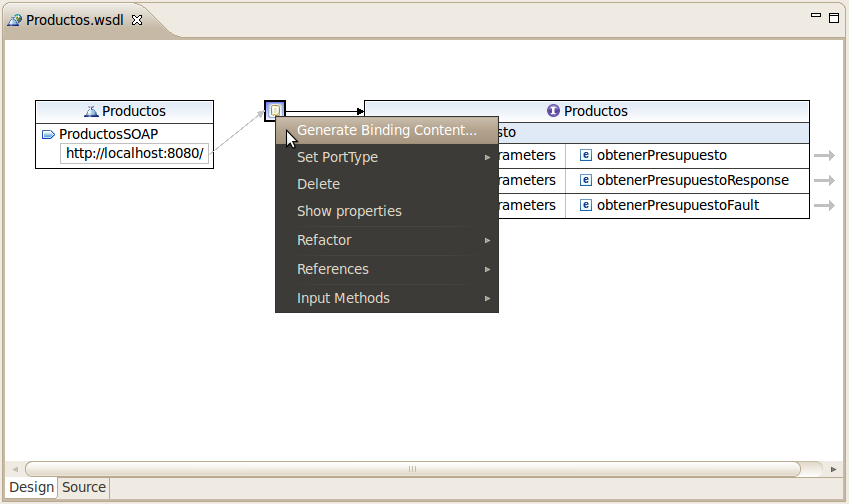Select the Productos port type title

[x=596, y=112]
